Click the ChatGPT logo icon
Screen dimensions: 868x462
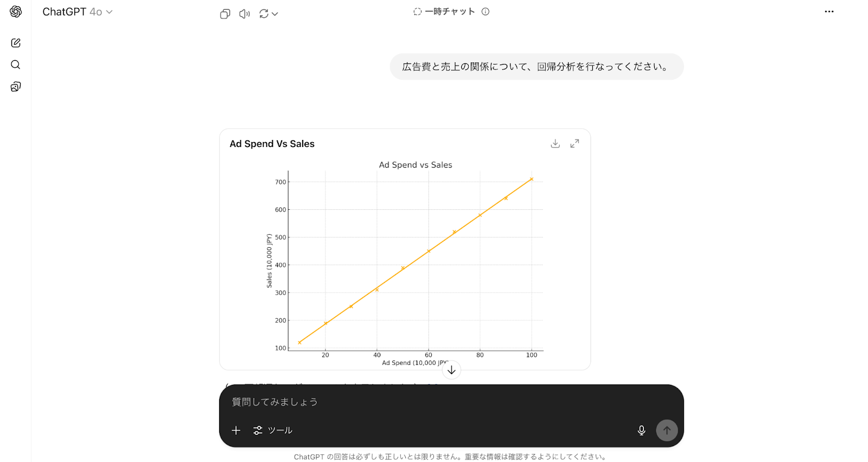pos(16,12)
